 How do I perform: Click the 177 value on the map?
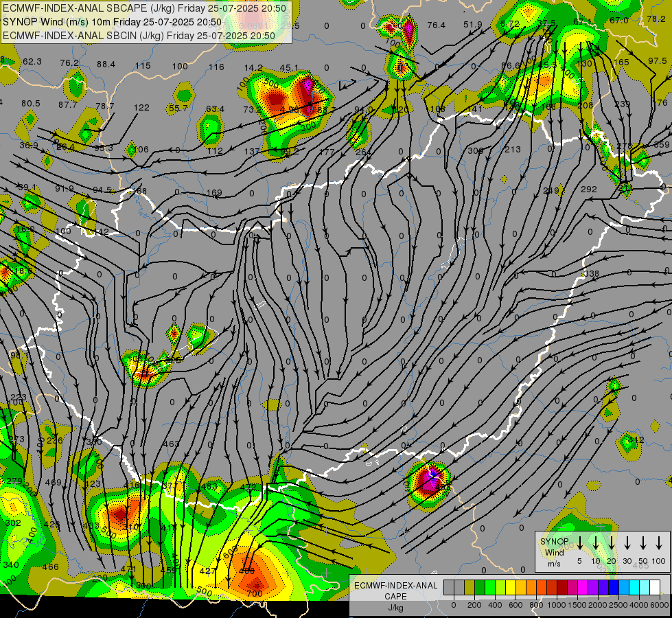[327, 152]
